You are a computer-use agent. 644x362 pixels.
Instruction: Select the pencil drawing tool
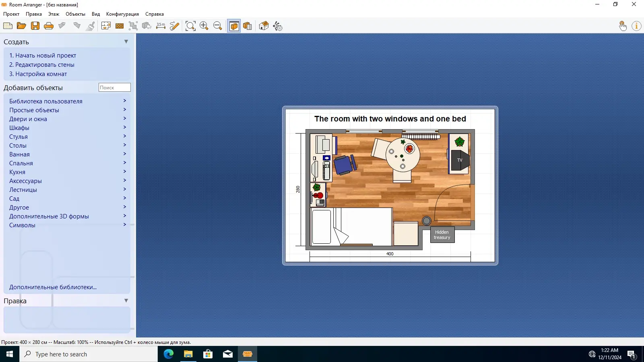(174, 26)
